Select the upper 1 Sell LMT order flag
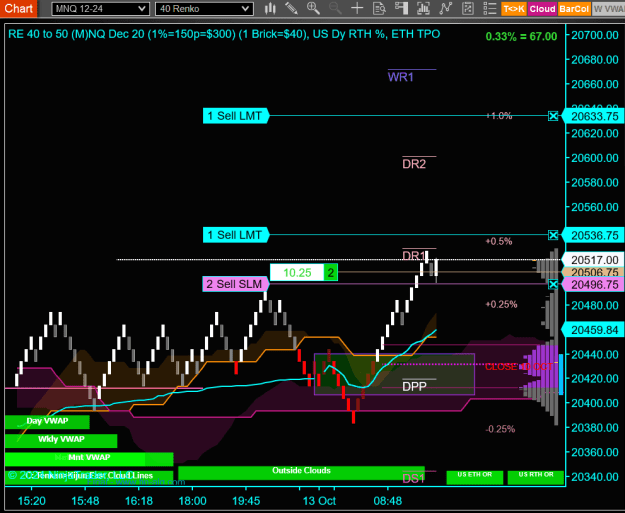625x513 pixels. [x=236, y=116]
